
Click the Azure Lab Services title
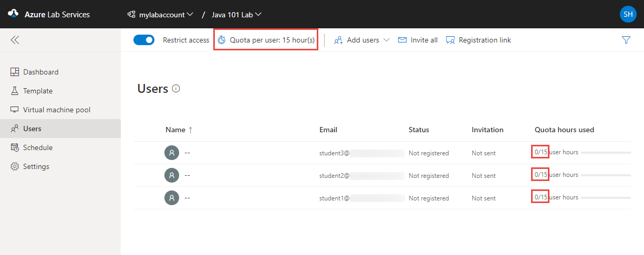[x=57, y=14]
